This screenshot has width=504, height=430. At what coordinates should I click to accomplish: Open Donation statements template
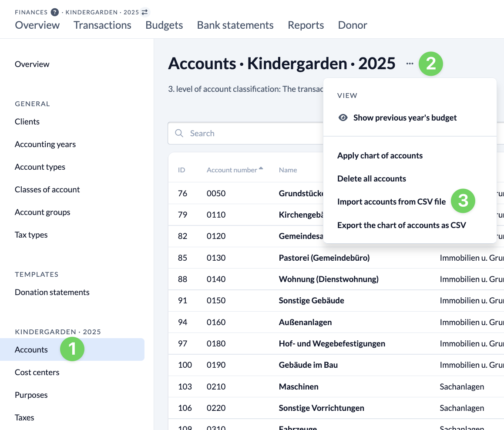pos(52,292)
